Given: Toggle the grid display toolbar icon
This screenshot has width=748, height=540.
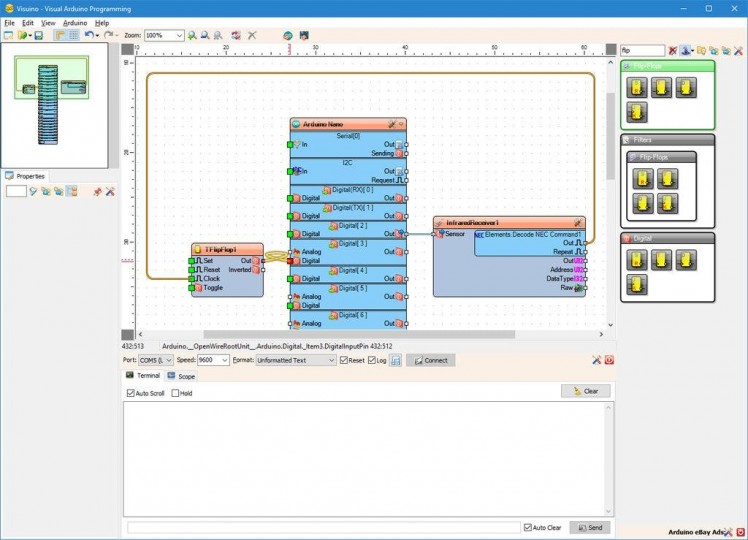Looking at the screenshot, I should pos(73,35).
